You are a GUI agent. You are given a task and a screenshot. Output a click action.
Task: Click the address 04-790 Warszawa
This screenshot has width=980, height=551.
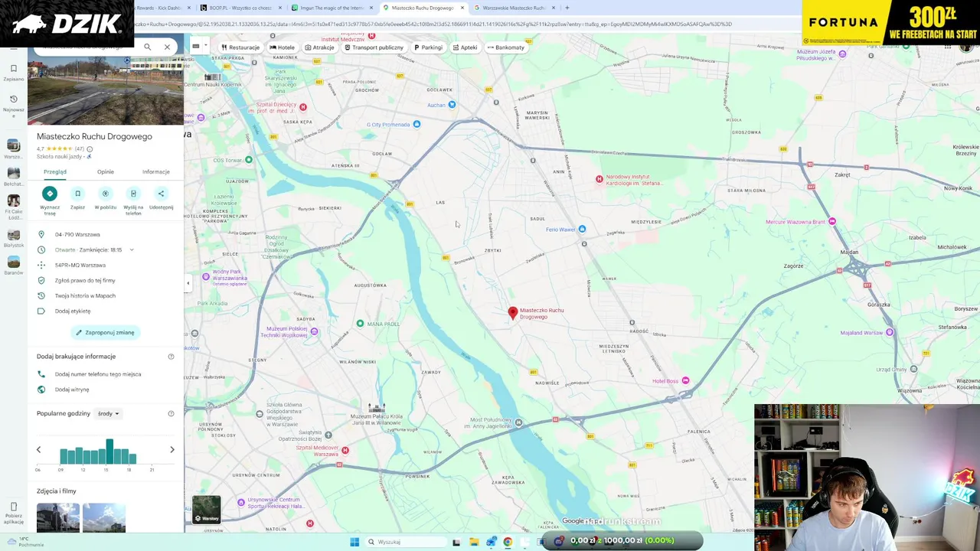click(77, 234)
